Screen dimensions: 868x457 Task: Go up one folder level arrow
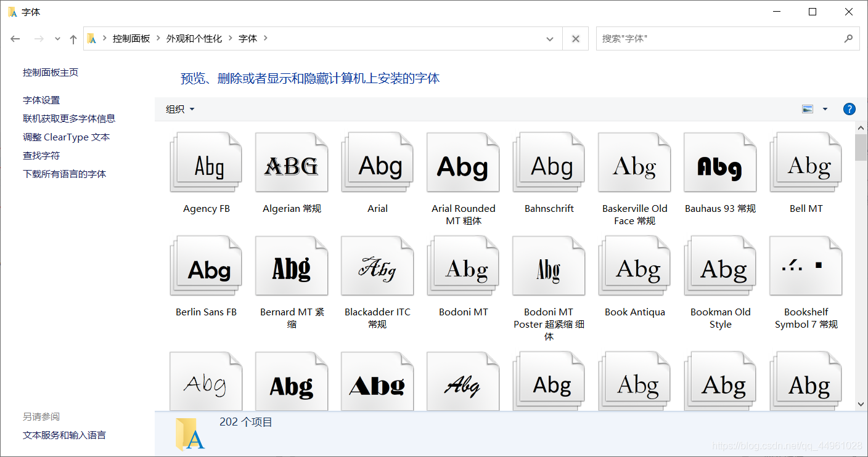[73, 39]
